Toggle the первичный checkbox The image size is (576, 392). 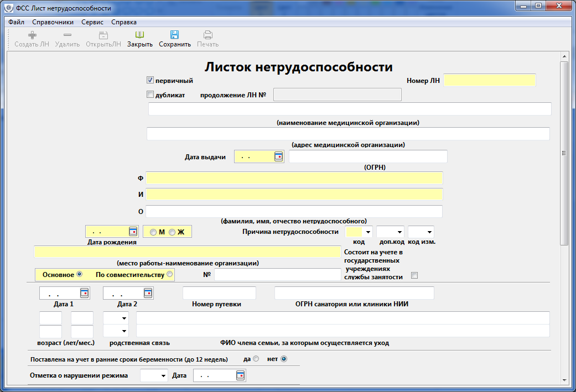(150, 80)
